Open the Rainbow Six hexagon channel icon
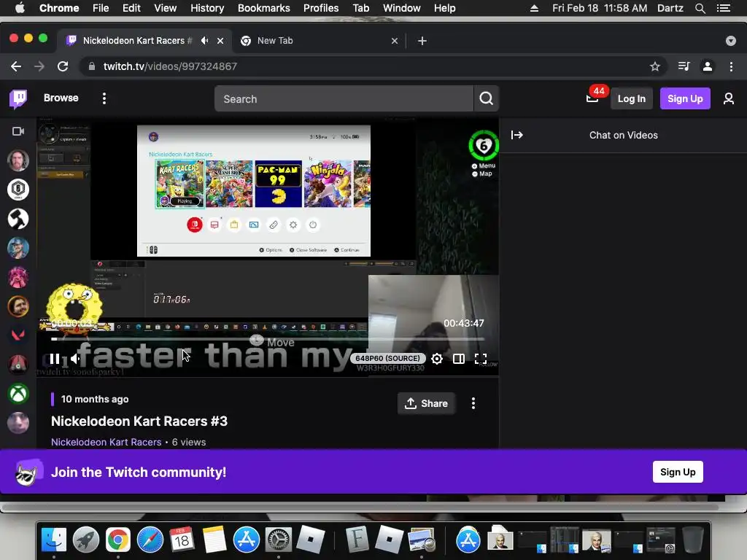This screenshot has width=747, height=560. [x=18, y=190]
